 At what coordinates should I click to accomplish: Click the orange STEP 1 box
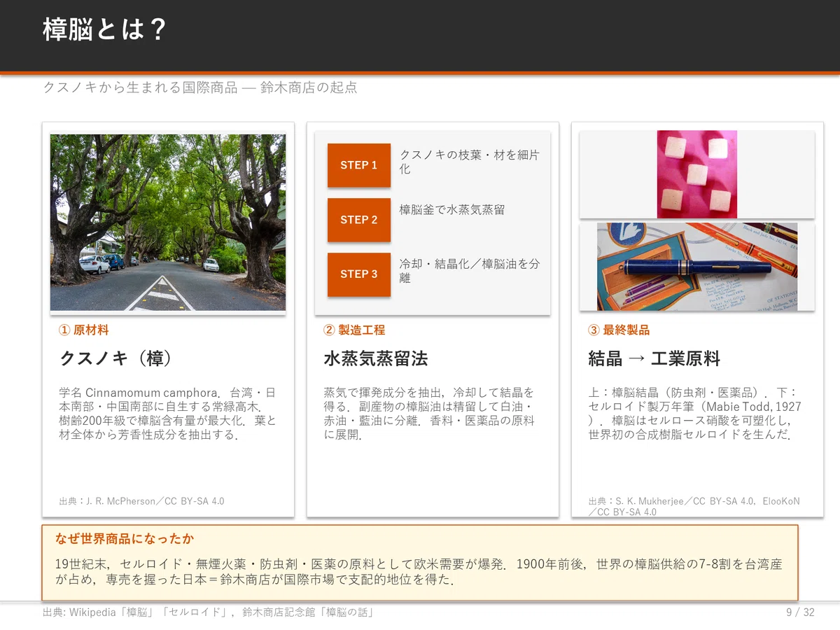[359, 165]
